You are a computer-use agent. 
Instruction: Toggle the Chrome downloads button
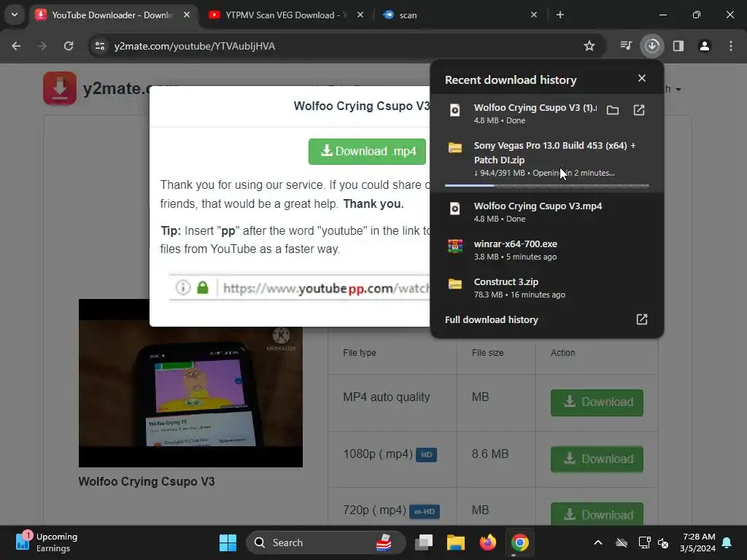(x=652, y=46)
